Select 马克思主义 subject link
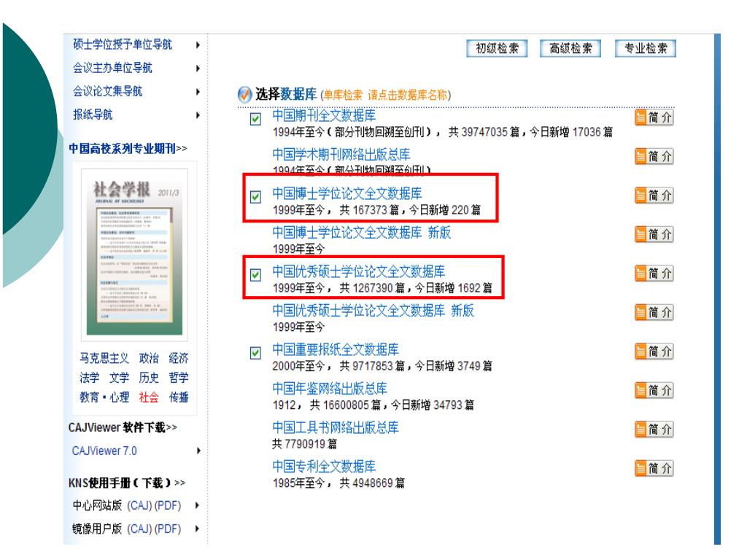The width and height of the screenshot is (747, 560). click(x=104, y=358)
